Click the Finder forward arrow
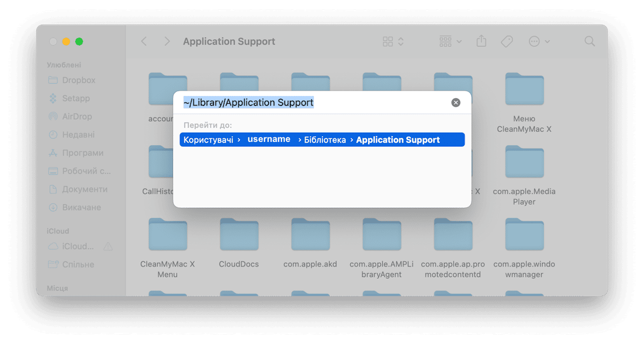The image size is (644, 344). [167, 41]
